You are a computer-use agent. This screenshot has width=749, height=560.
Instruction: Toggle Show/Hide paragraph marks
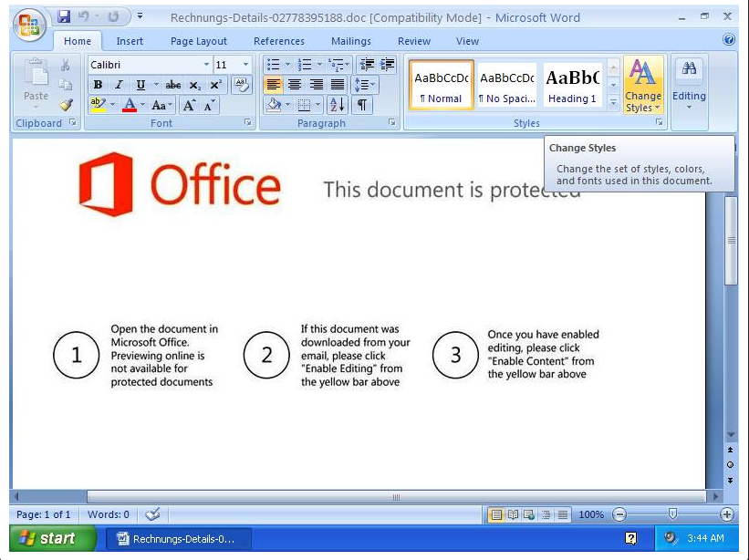[362, 105]
